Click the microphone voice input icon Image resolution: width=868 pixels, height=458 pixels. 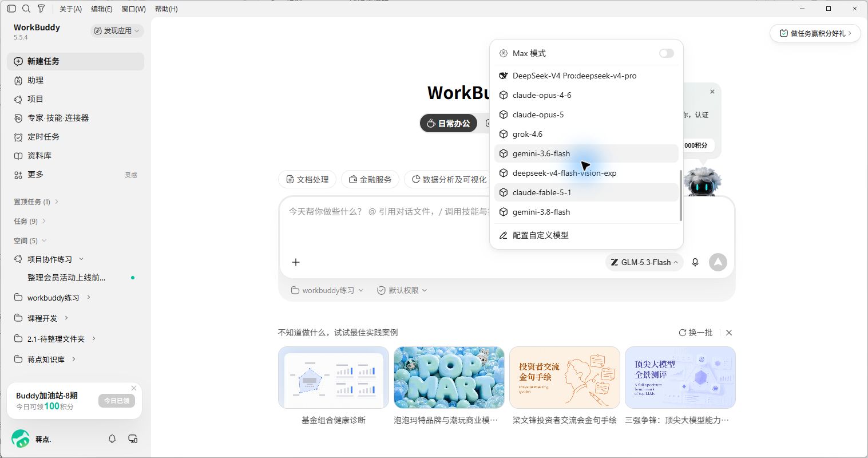[695, 262]
